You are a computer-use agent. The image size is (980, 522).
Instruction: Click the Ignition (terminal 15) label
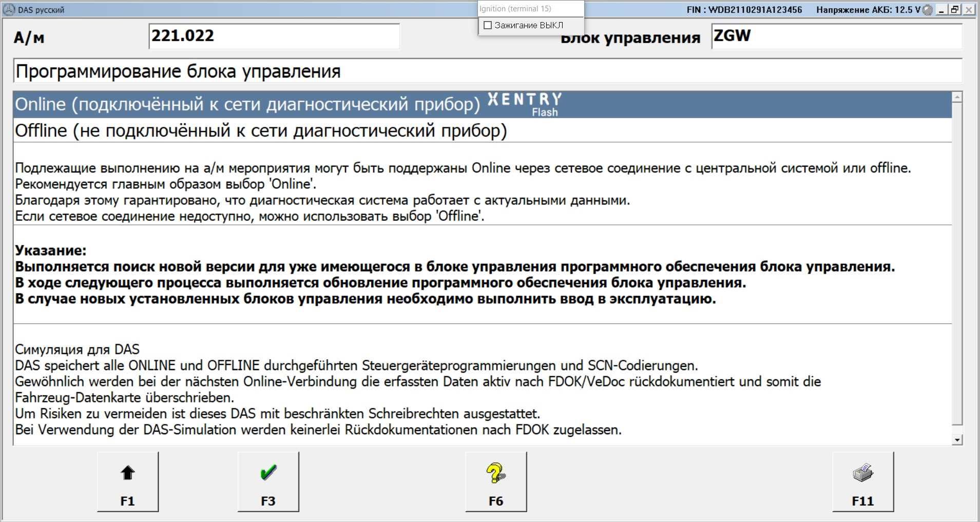click(515, 9)
